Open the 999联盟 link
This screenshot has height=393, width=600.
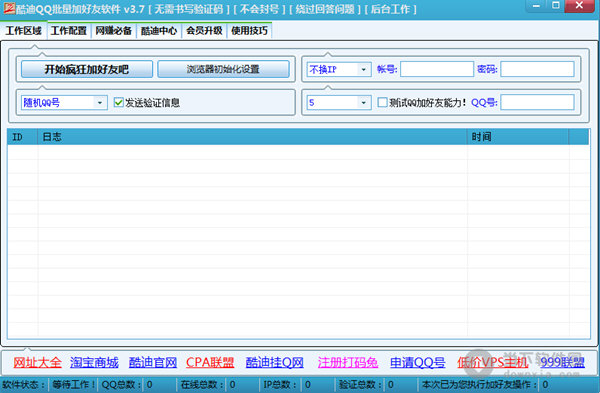(x=562, y=362)
